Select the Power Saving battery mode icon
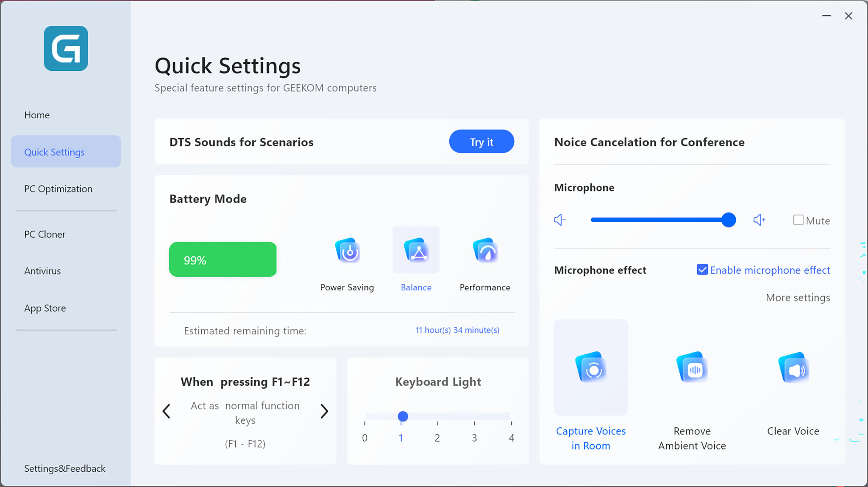The height and width of the screenshot is (487, 868). click(x=347, y=250)
